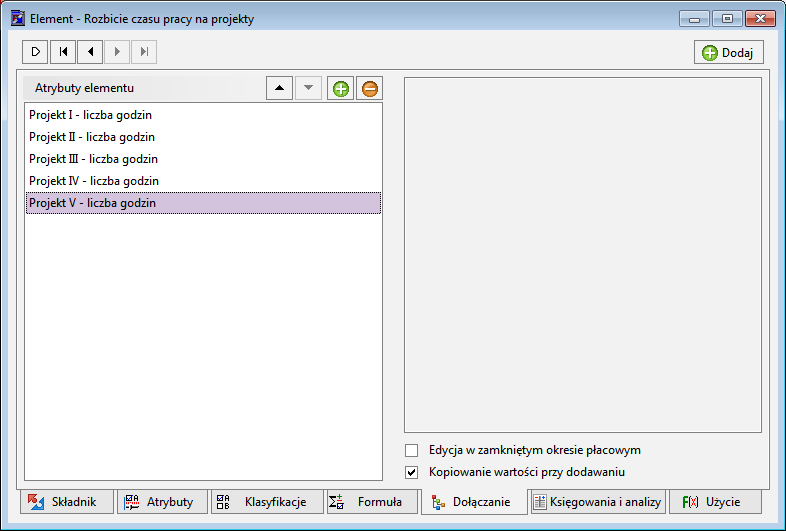Click the application icon in title bar
The height and width of the screenshot is (531, 786).
[17, 18]
